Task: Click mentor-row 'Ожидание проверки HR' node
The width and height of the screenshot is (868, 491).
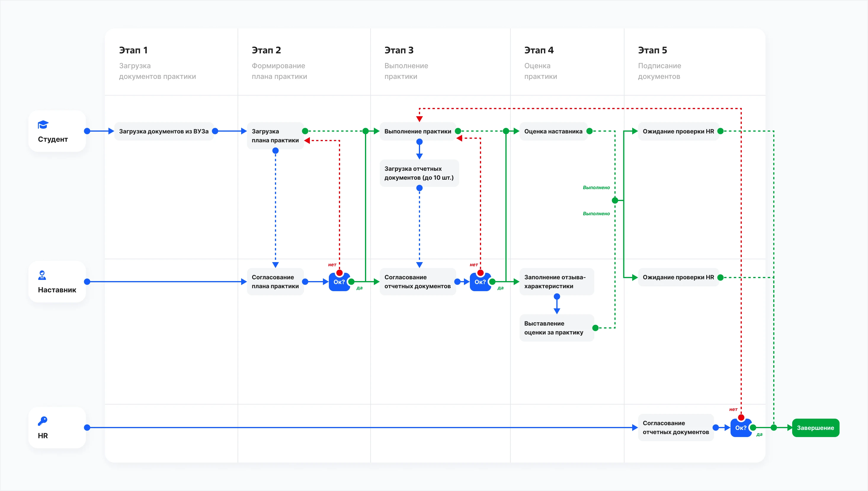Action: point(678,277)
